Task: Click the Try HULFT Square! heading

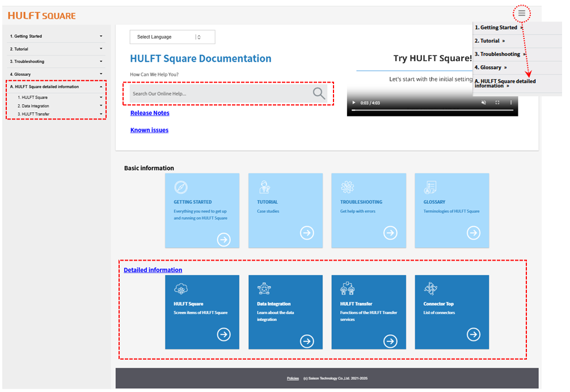Action: (433, 58)
